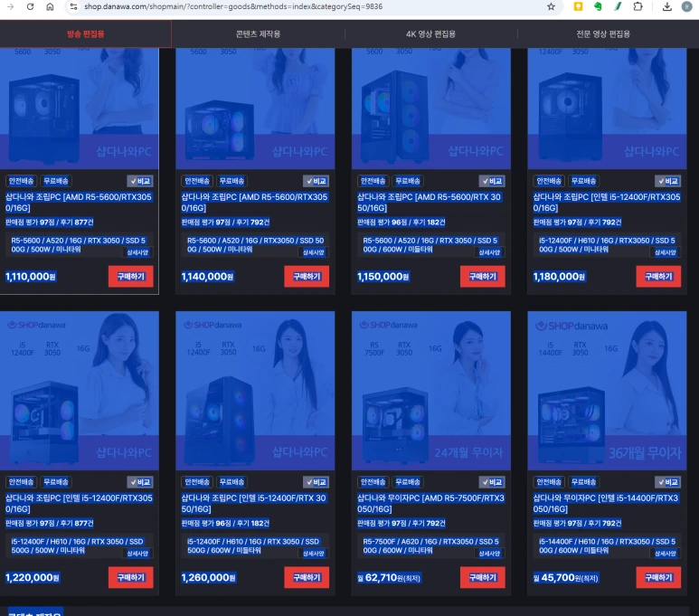Switch to the 4K 영상 편집용 tab
The image size is (699, 616).
point(430,33)
